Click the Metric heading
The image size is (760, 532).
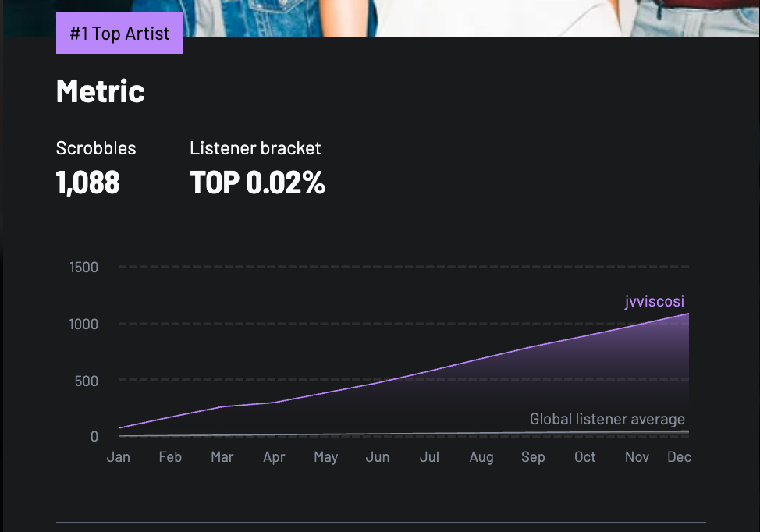tap(101, 91)
